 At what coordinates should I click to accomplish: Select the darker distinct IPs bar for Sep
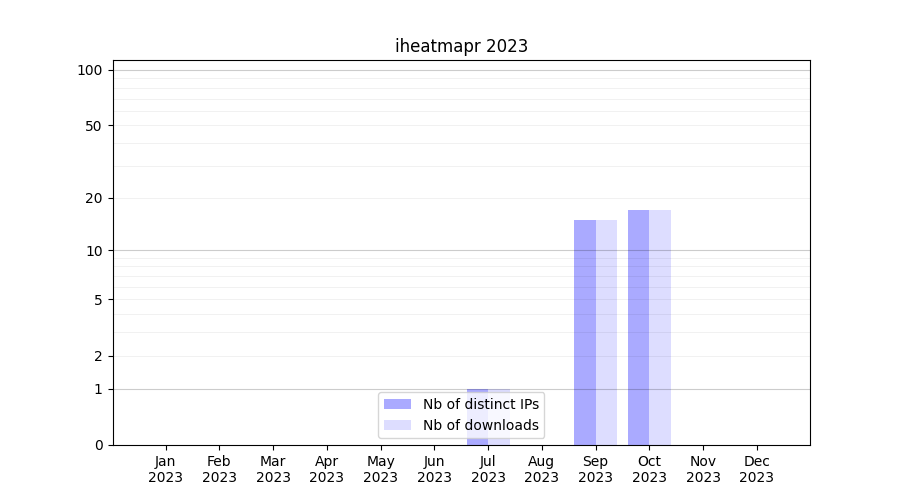pyautogui.click(x=585, y=332)
